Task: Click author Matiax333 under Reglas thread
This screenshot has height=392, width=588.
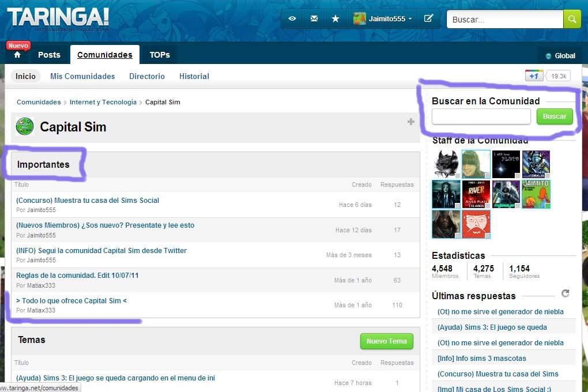Action: (41, 285)
